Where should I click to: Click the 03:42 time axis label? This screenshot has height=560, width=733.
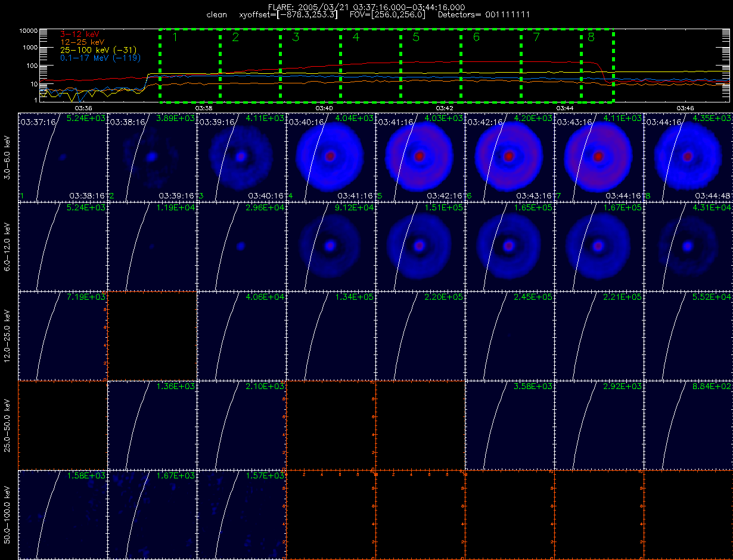445,108
